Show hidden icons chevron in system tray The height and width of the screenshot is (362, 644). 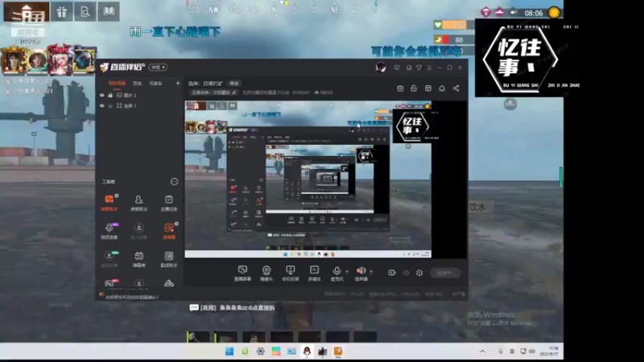pyautogui.click(x=482, y=352)
